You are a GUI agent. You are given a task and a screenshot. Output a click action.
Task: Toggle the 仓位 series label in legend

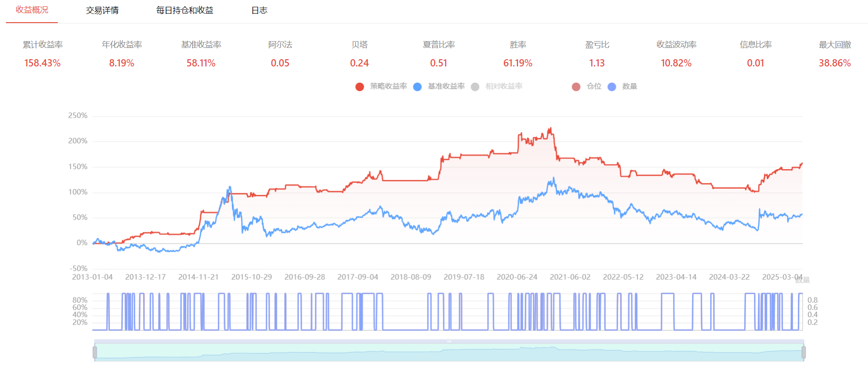(594, 86)
